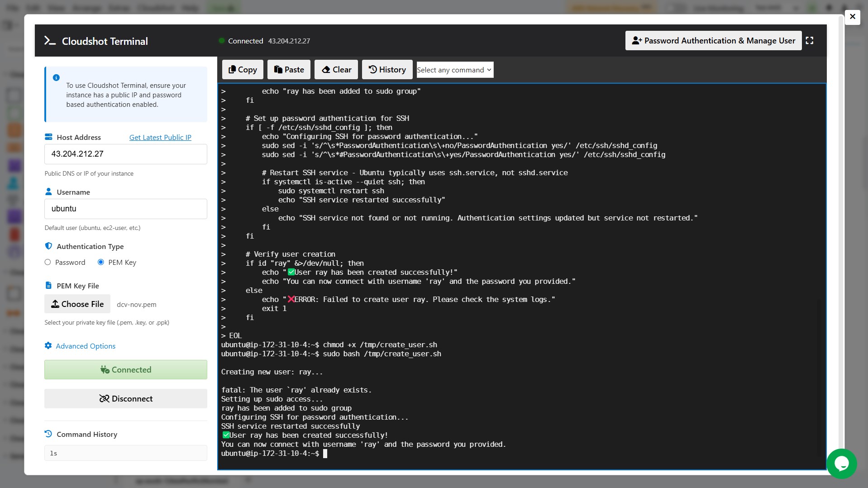Focus the Host Address input field
Screen dimensions: 868x488
[x=126, y=154]
